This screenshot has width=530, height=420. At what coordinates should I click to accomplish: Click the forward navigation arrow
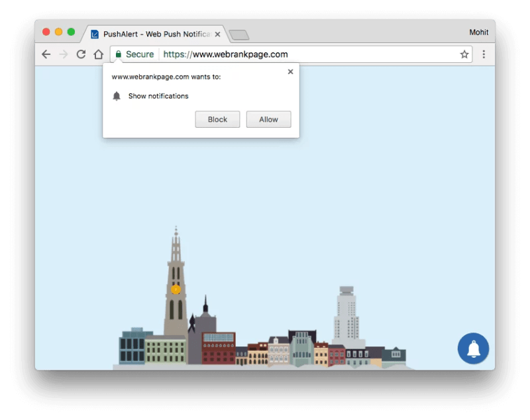(x=63, y=54)
